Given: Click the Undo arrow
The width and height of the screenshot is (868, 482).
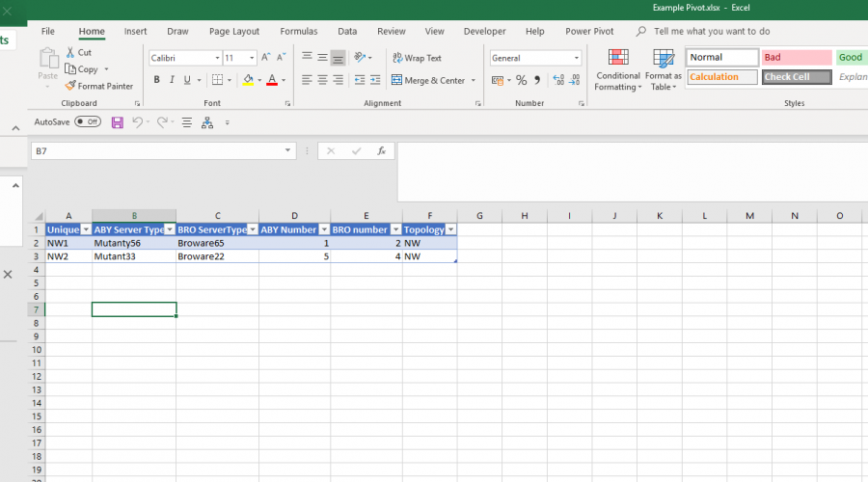Looking at the screenshot, I should [x=137, y=121].
